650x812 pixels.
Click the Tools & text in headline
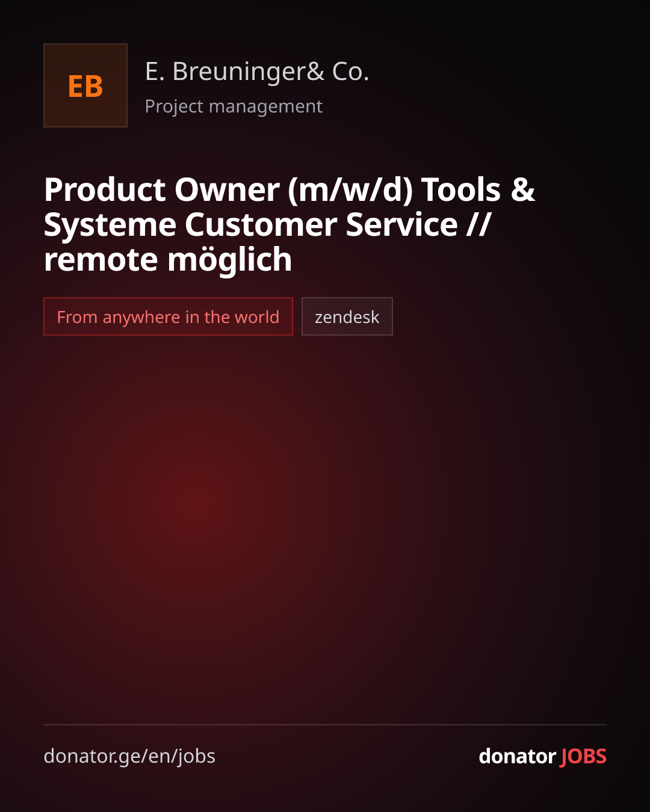478,190
